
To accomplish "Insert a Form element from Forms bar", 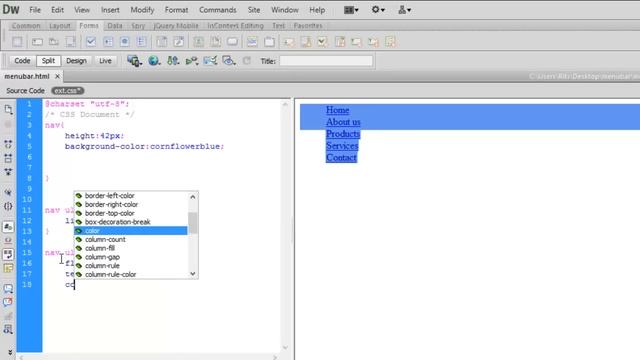I will click(17, 42).
